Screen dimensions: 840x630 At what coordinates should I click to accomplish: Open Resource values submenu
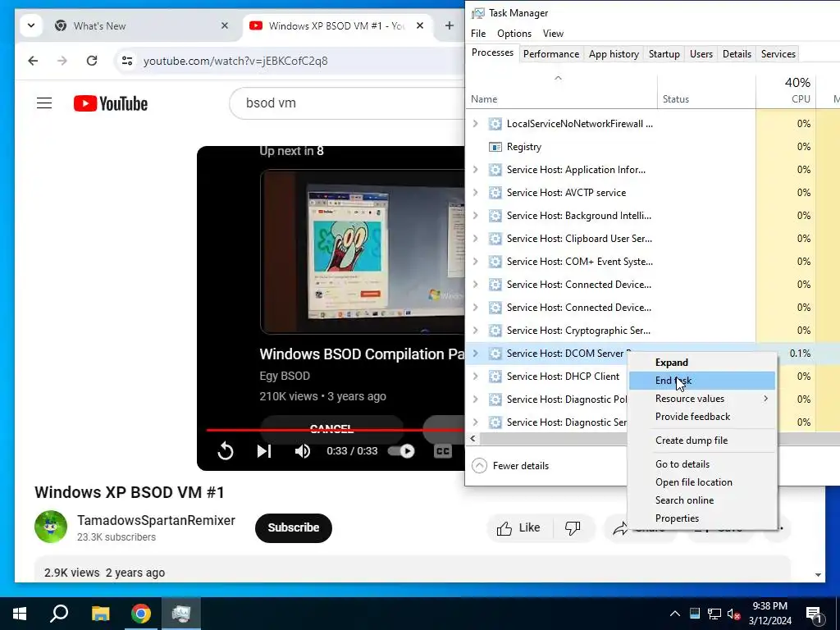tap(702, 399)
